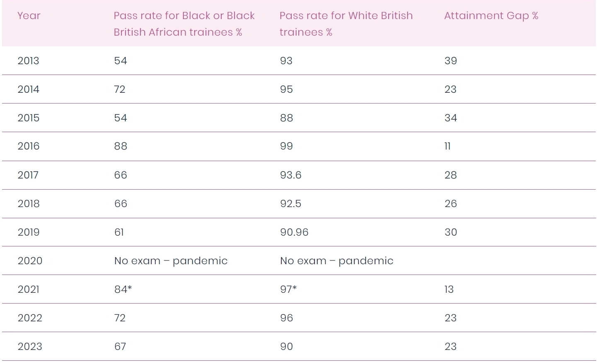Click the "Year" column header
This screenshot has height=364, width=597.
[29, 16]
